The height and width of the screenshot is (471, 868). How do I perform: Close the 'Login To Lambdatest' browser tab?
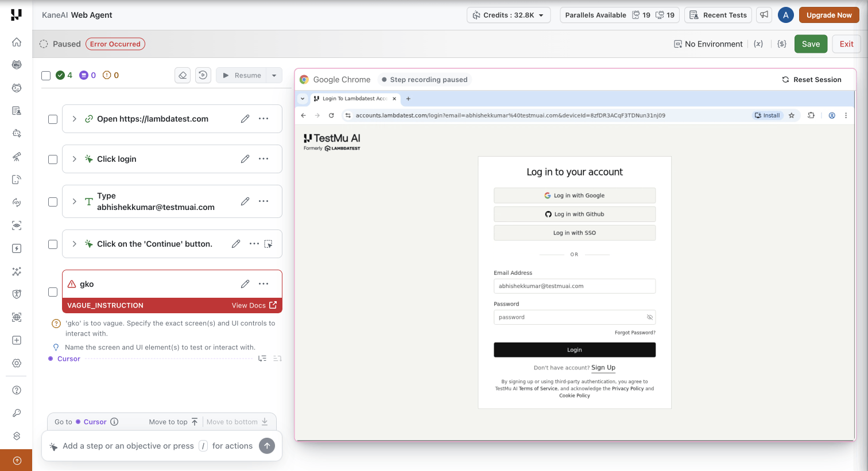(394, 99)
